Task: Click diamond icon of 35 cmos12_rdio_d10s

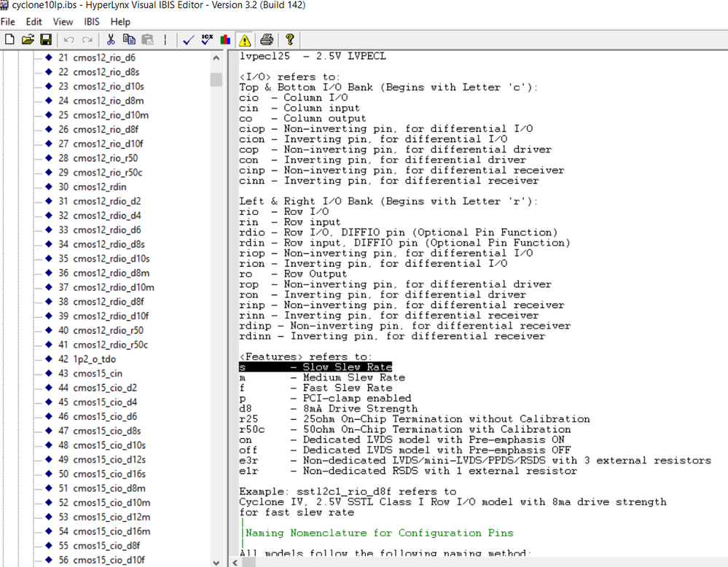Action: (49, 258)
